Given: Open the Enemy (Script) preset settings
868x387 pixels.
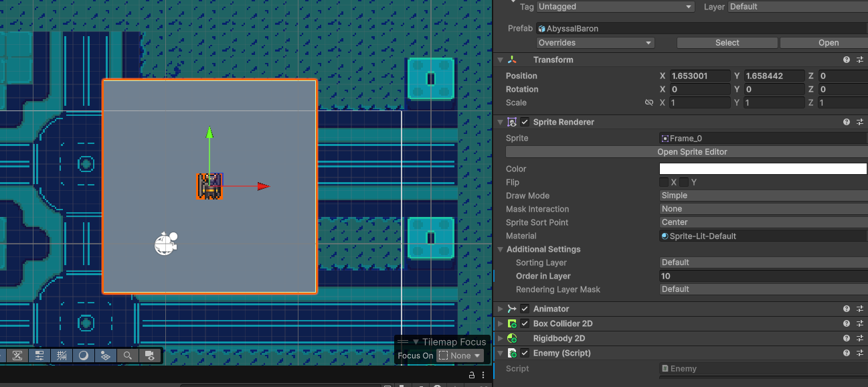Looking at the screenshot, I should pos(861,353).
